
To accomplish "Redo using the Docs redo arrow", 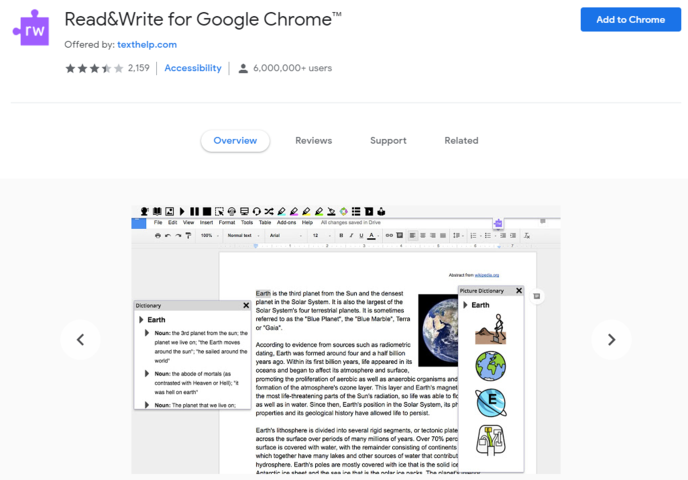I will 178,236.
